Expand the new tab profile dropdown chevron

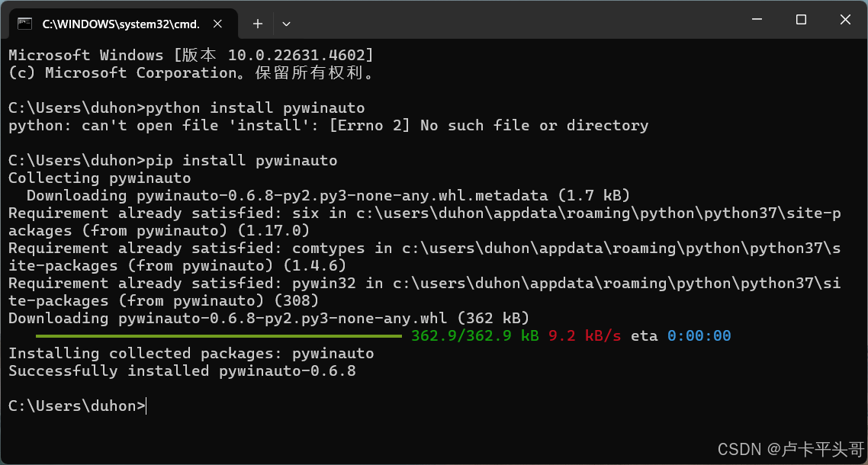tap(286, 24)
